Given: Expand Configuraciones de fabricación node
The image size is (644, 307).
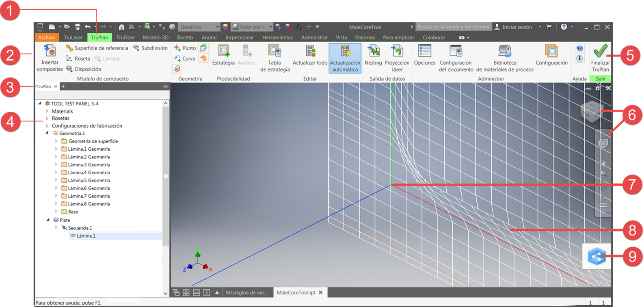Looking at the screenshot, I should [47, 126].
